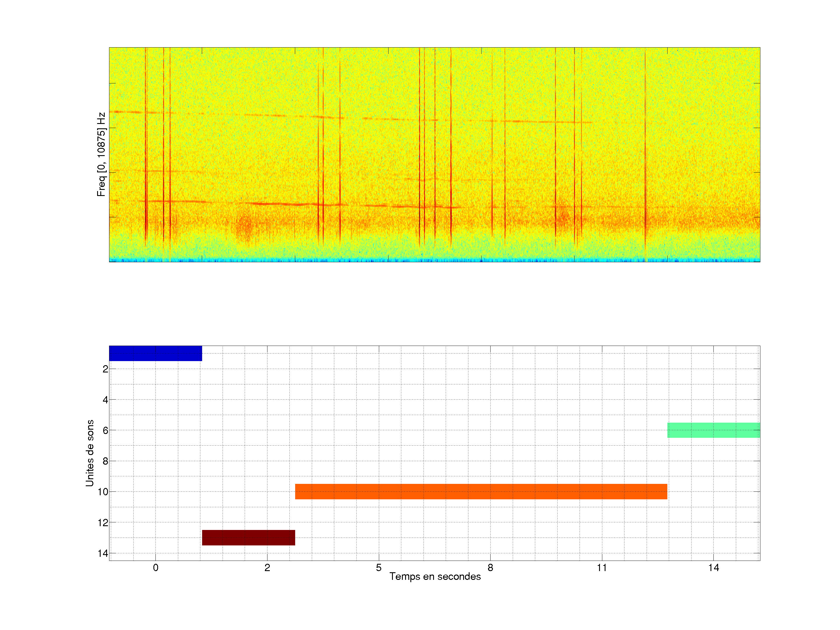Click the y-axis tick label '4'
The image size is (840, 630).
click(x=105, y=400)
